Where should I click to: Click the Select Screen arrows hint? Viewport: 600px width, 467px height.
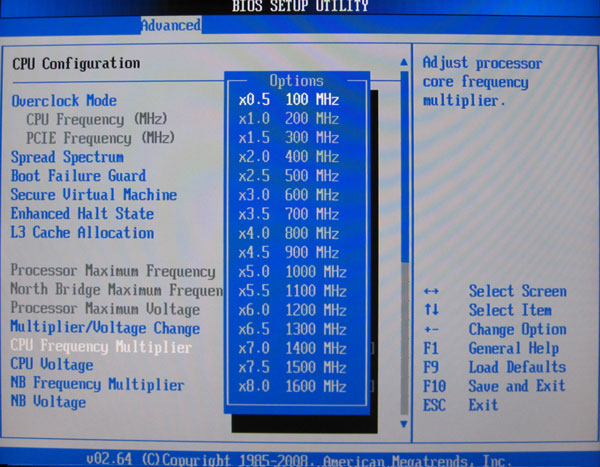tap(495, 291)
